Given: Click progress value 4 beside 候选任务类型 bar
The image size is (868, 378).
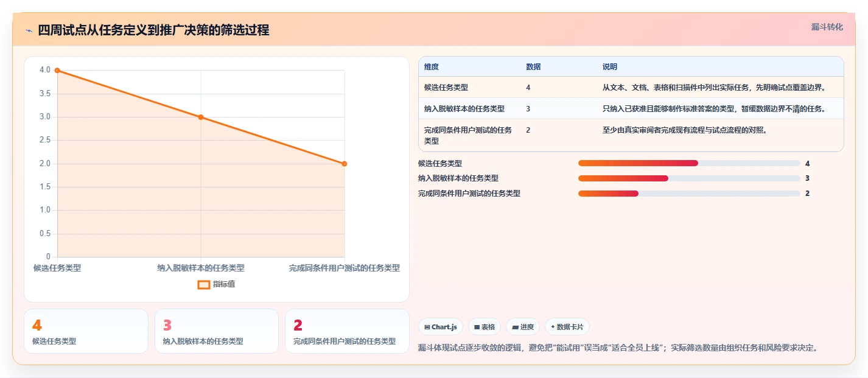Looking at the screenshot, I should point(807,163).
